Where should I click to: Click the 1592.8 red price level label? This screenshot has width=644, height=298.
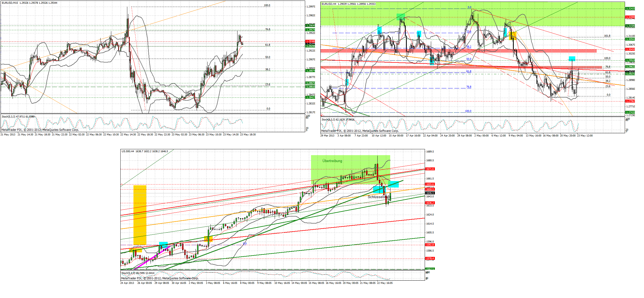click(430, 245)
